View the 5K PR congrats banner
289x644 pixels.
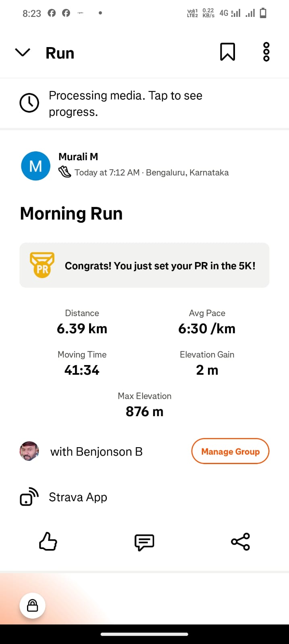point(160,266)
